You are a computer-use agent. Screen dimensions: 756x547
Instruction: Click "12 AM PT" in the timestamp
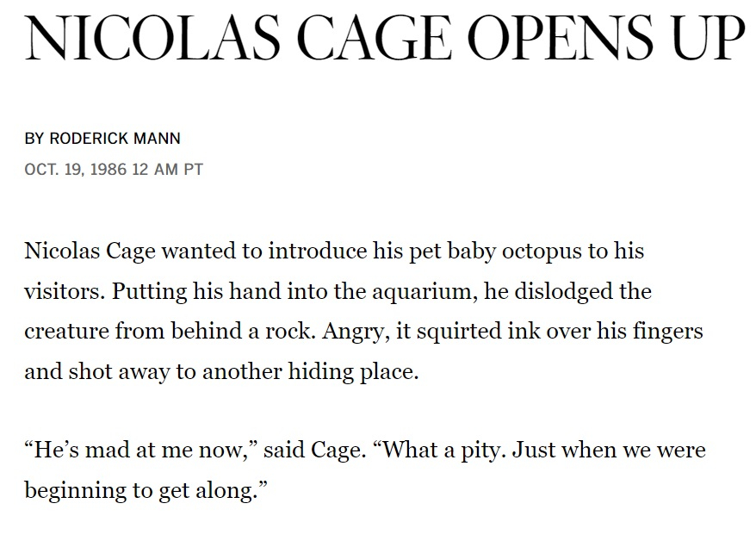point(167,169)
